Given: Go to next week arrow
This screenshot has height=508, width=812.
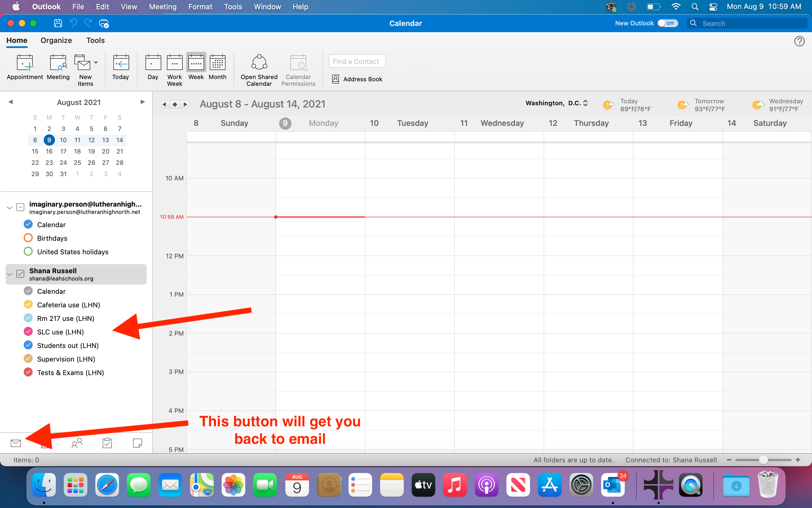Looking at the screenshot, I should pos(185,104).
